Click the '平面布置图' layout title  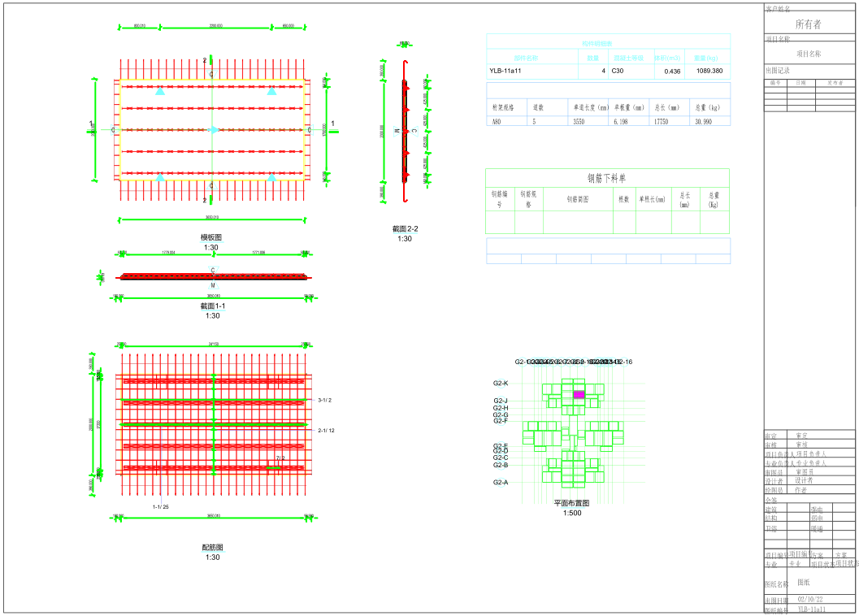click(x=571, y=503)
